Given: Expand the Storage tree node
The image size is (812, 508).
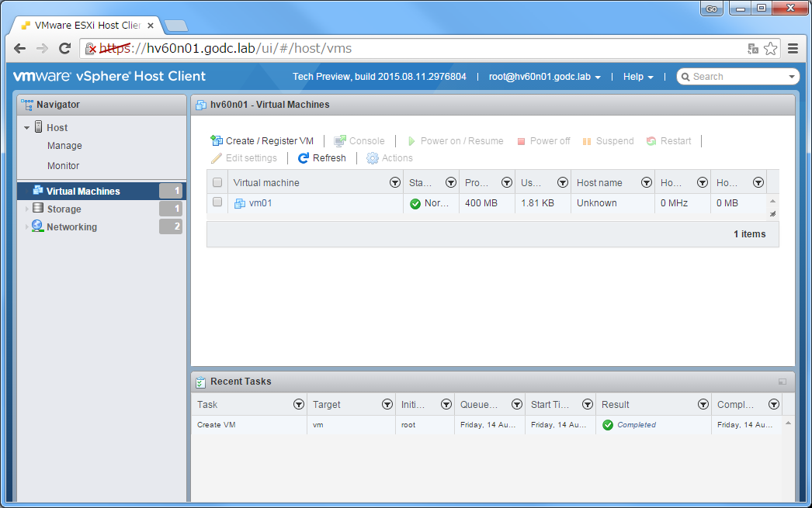Looking at the screenshot, I should 27,209.
